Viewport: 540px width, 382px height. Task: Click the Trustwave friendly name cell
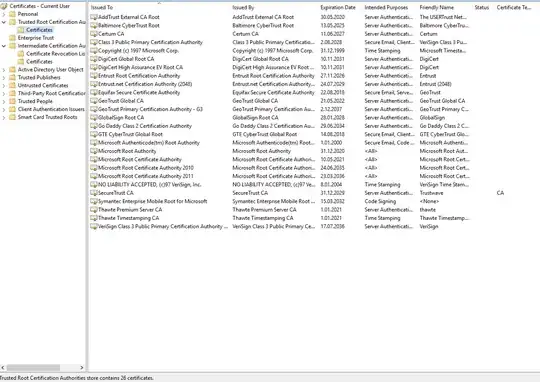click(x=432, y=193)
